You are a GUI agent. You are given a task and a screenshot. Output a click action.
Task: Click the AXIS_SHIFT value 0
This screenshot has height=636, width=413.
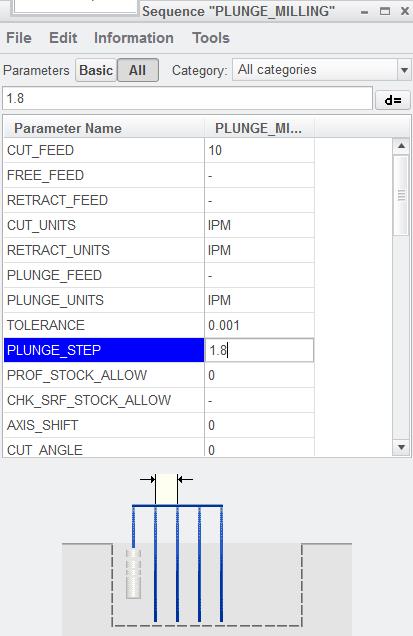tap(259, 425)
